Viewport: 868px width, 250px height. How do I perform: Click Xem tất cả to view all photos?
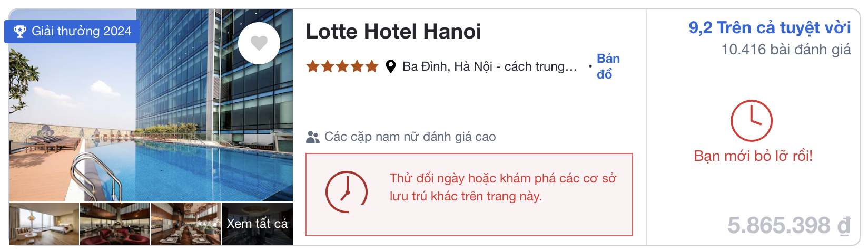click(257, 224)
